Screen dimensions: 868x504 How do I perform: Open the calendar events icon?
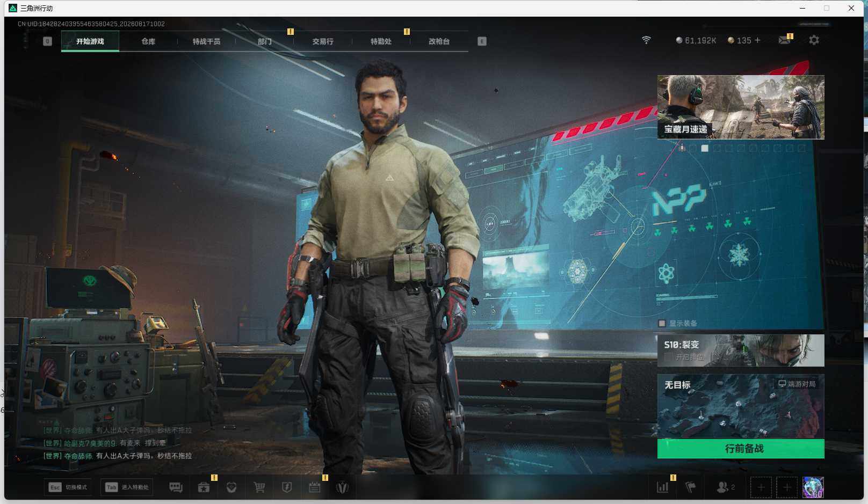point(315,487)
